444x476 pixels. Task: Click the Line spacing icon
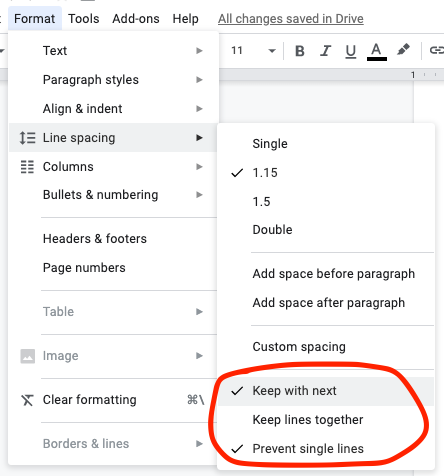pyautogui.click(x=27, y=138)
